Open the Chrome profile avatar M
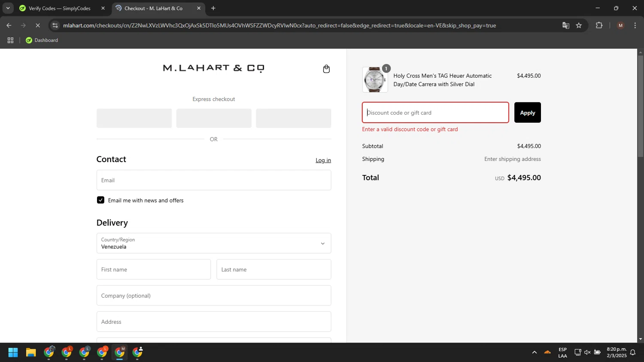Screen dimensions: 644x362 click(x=620, y=25)
